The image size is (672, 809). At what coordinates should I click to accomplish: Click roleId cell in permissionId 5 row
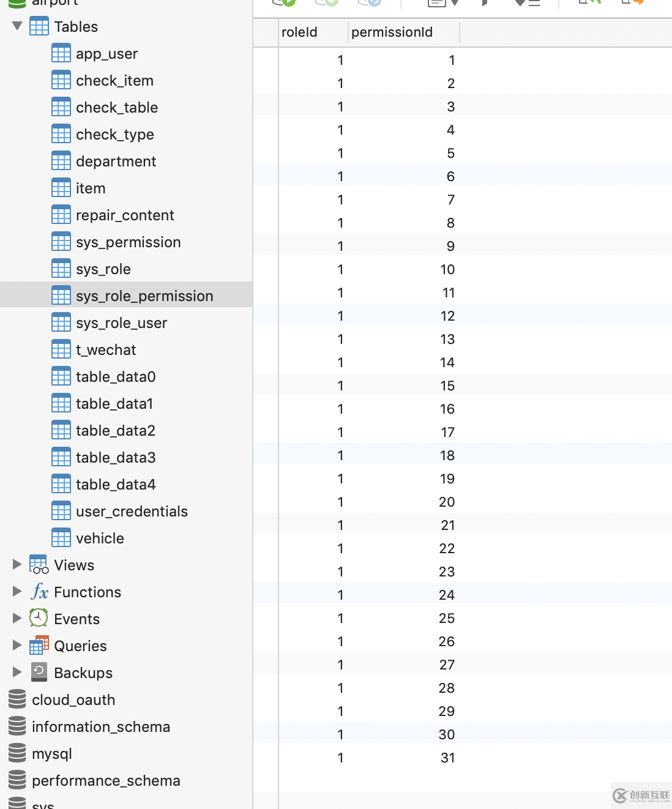pyautogui.click(x=313, y=153)
